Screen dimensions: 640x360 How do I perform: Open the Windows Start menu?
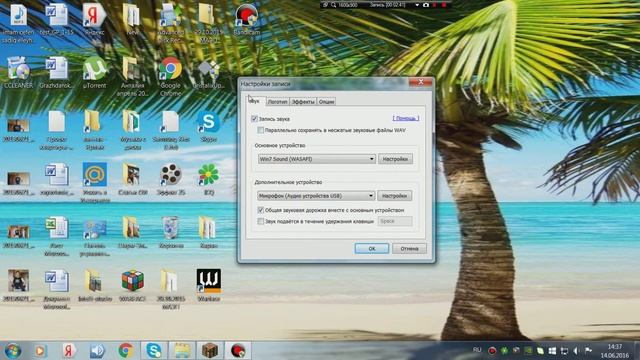click(13, 351)
